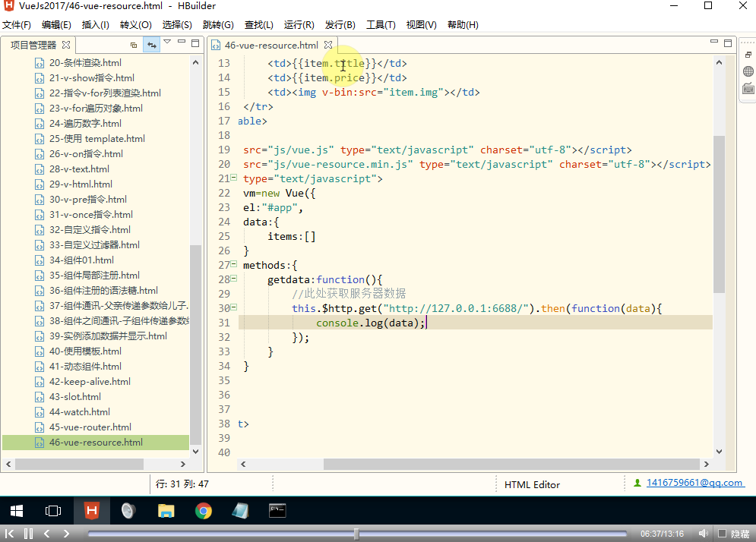Open the command prompt from the taskbar
This screenshot has height=542, width=756.
click(x=277, y=511)
